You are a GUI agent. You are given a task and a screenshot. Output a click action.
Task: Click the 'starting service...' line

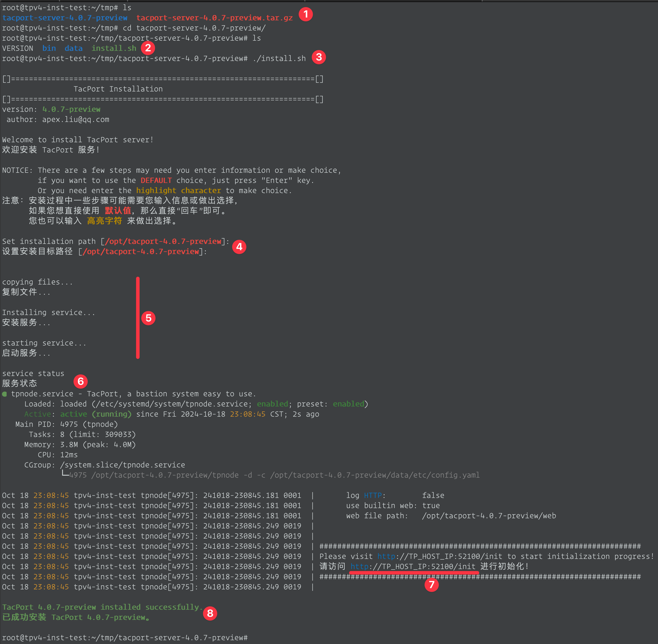pos(44,343)
